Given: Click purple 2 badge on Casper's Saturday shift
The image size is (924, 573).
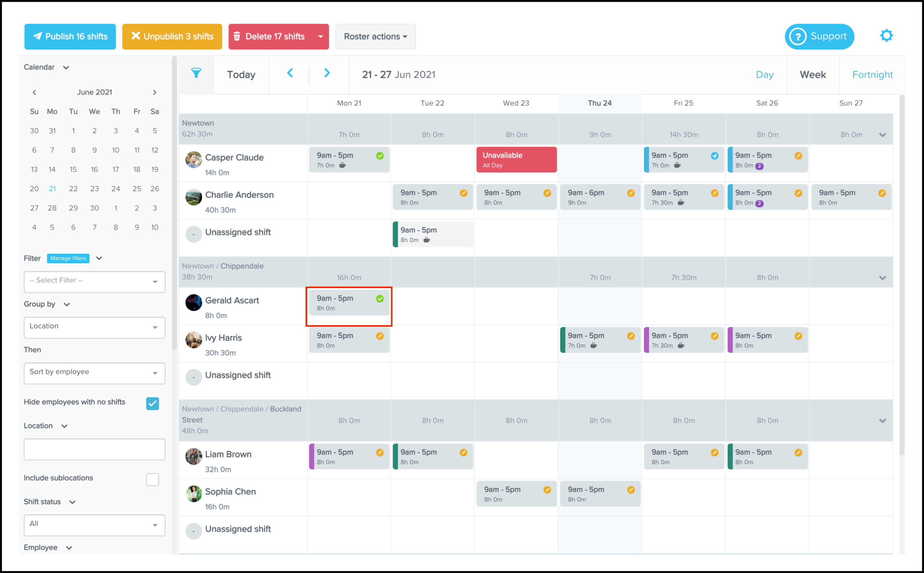Looking at the screenshot, I should coord(759,166).
